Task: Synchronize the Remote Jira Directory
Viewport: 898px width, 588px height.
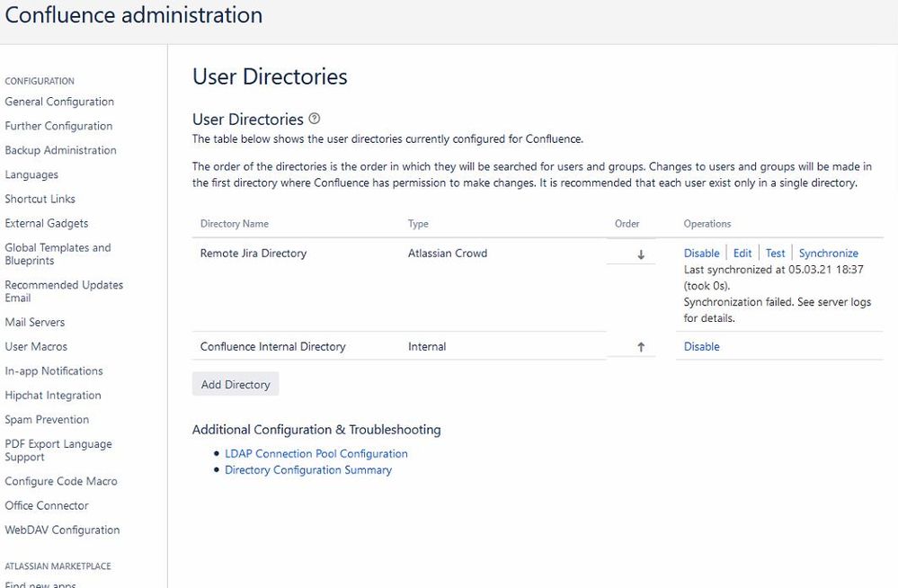Action: coord(828,254)
